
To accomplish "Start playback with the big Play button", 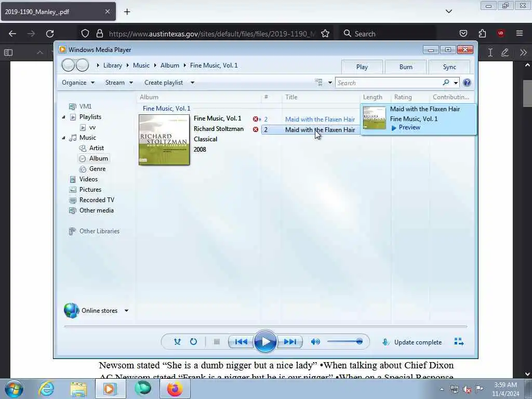I will pyautogui.click(x=265, y=342).
